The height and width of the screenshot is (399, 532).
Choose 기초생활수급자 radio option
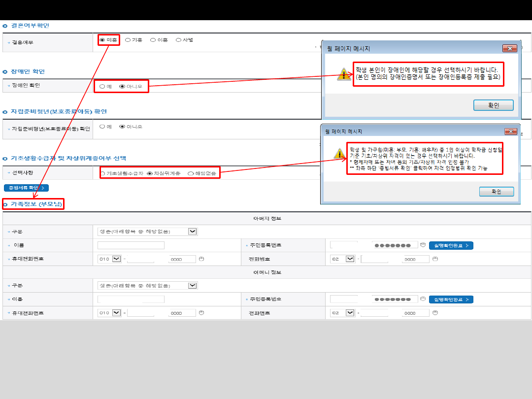pyautogui.click(x=102, y=173)
